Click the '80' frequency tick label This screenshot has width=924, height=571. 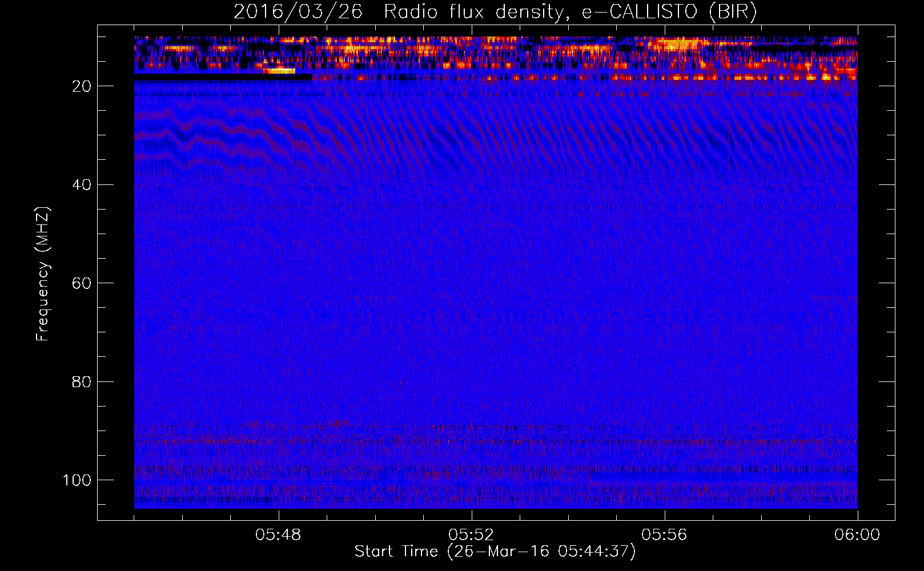pos(82,382)
